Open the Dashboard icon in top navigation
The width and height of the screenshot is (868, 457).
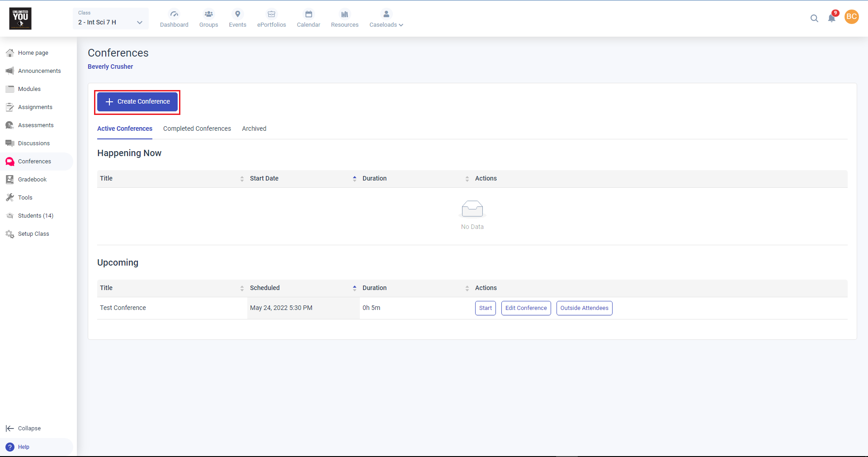point(174,14)
